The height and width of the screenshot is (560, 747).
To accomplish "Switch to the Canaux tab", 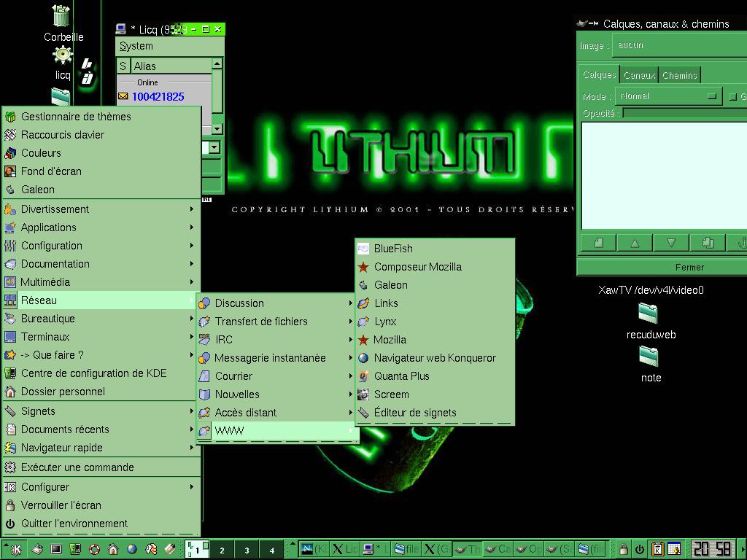I will [x=639, y=75].
